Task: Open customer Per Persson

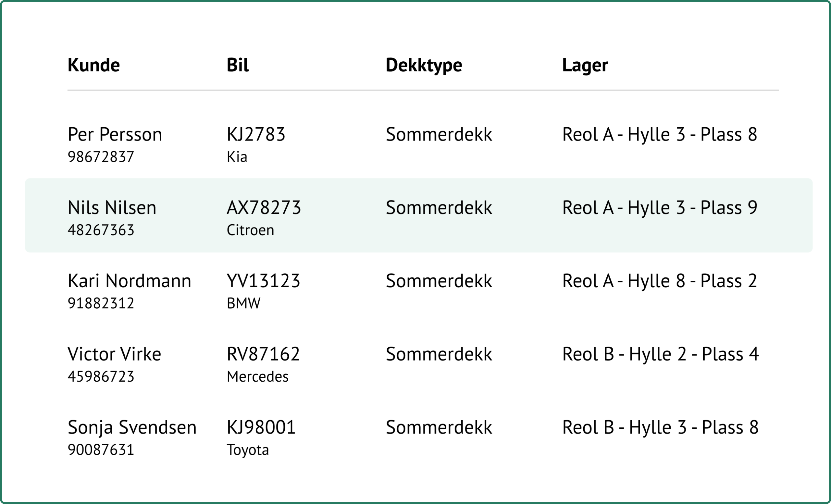Action: [115, 134]
